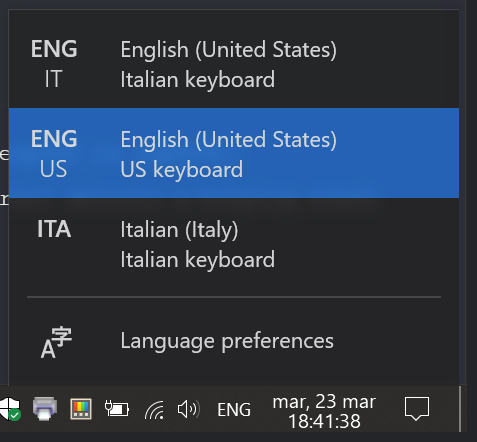This screenshot has height=442, width=477.
Task: Open the date and time clock
Action: pos(324,412)
